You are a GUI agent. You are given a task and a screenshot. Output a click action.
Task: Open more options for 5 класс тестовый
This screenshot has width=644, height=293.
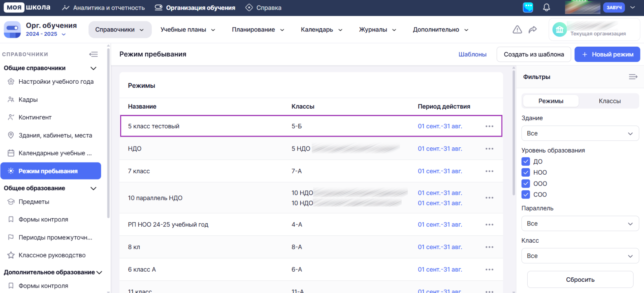point(489,126)
